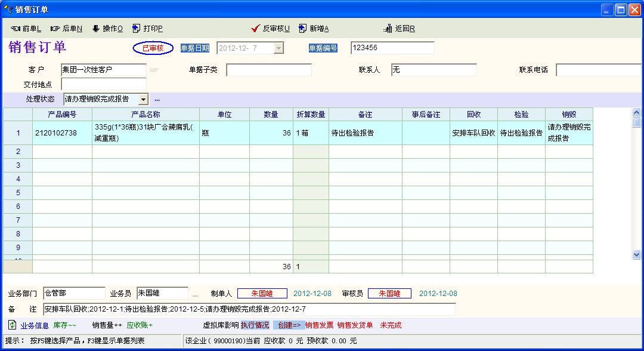Create a new order with 新增
Viewport: 644px width, 351px height.
coord(303,29)
